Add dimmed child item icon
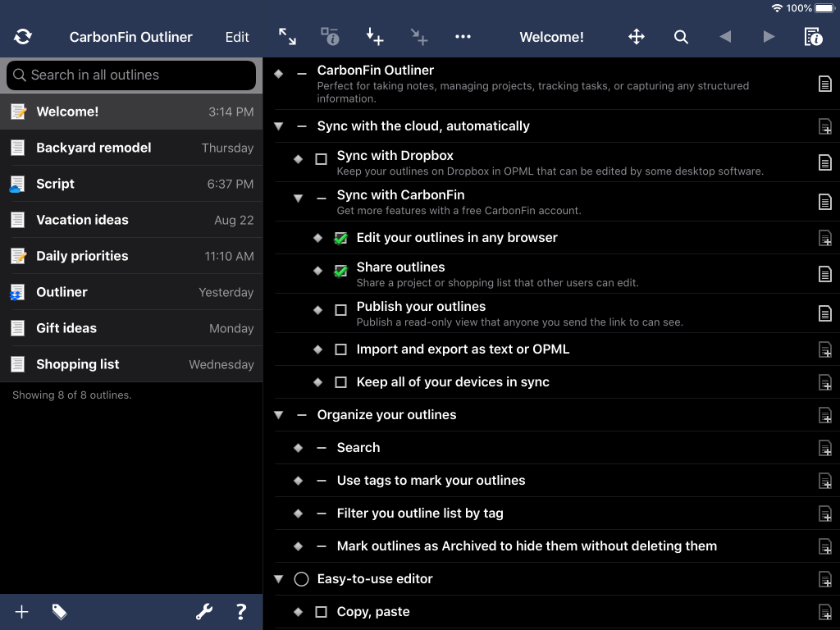 pyautogui.click(x=419, y=36)
